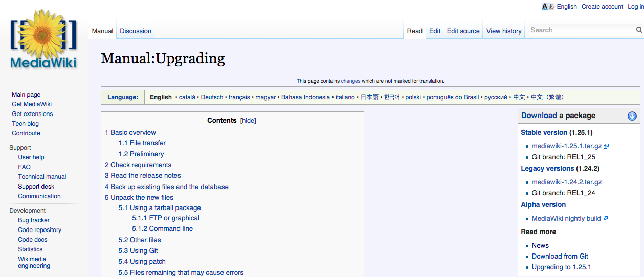Image resolution: width=644 pixels, height=277 pixels.
Task: Open Support desk link
Action: 36,187
